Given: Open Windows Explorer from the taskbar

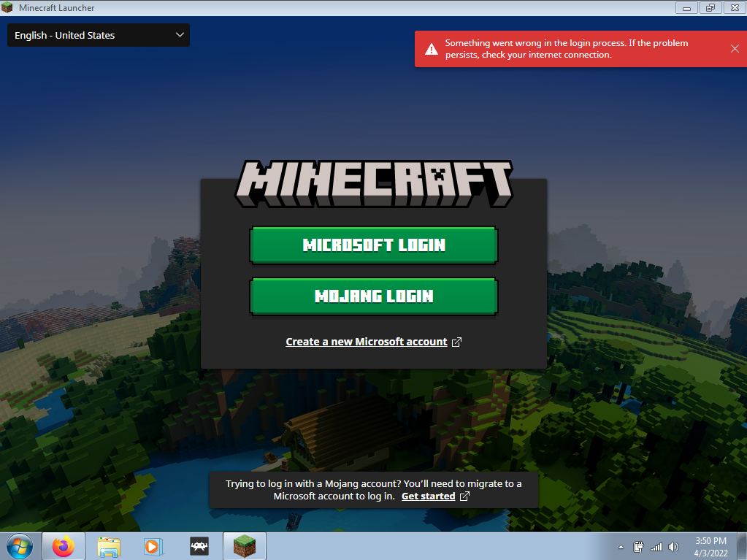Looking at the screenshot, I should pos(109,546).
